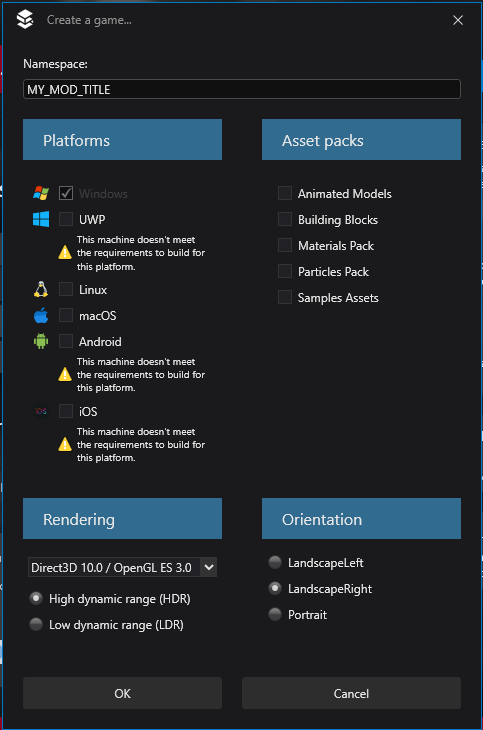Check the macOS platform checkbox
This screenshot has width=483, height=730.
point(66,315)
